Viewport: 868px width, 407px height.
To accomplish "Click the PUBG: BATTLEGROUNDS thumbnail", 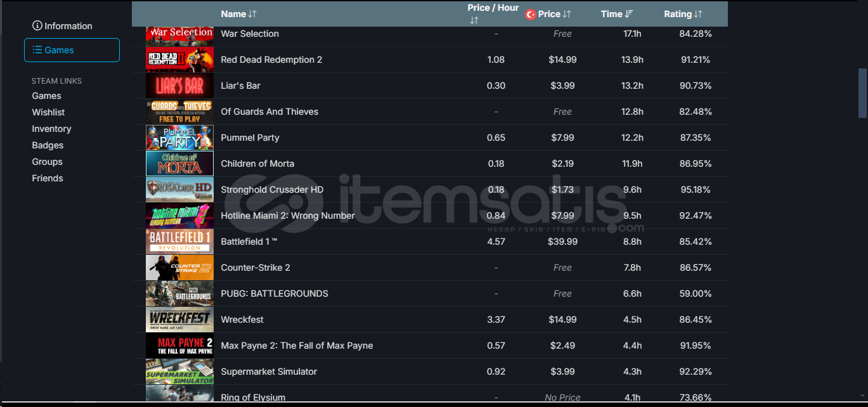I will [179, 294].
